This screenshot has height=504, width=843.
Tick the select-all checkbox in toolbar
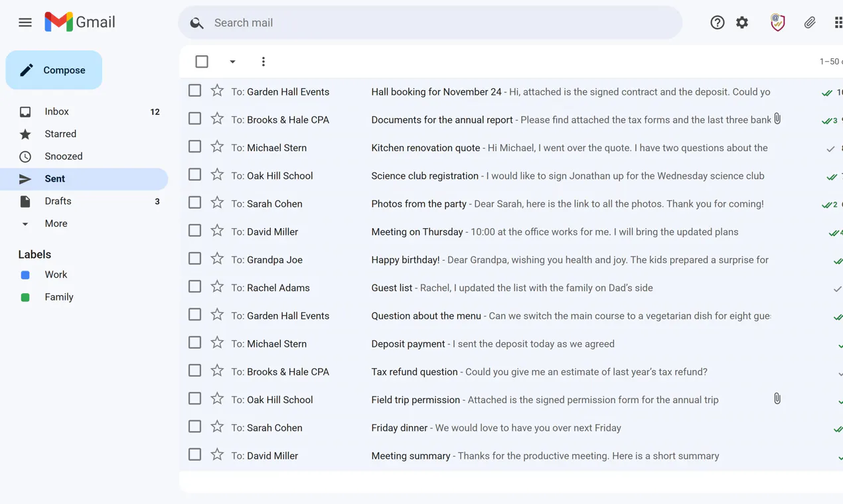point(202,62)
